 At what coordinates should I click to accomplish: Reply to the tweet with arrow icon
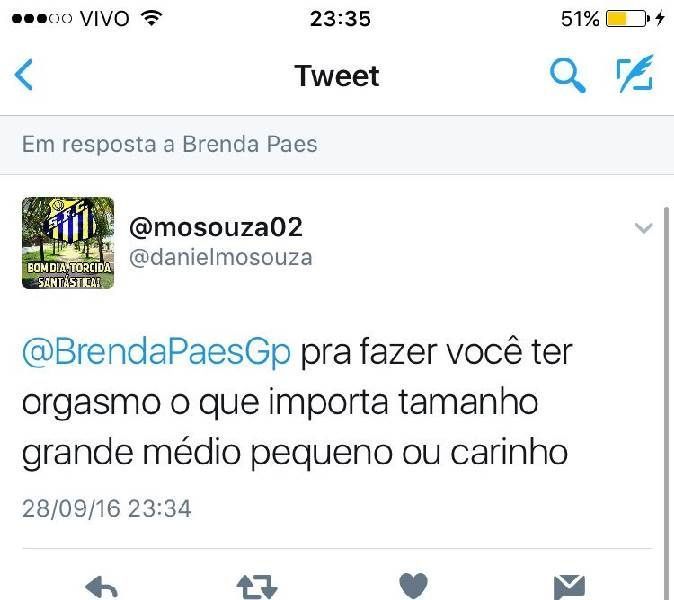pyautogui.click(x=101, y=587)
